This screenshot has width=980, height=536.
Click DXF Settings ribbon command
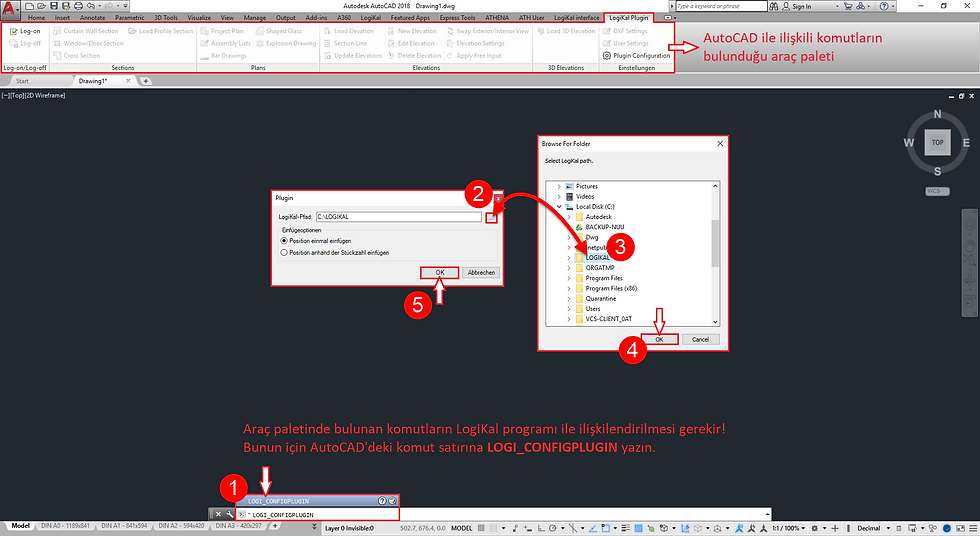(x=625, y=31)
